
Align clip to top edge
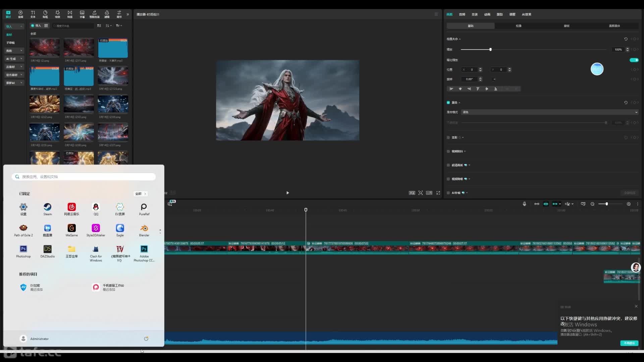[x=478, y=89]
